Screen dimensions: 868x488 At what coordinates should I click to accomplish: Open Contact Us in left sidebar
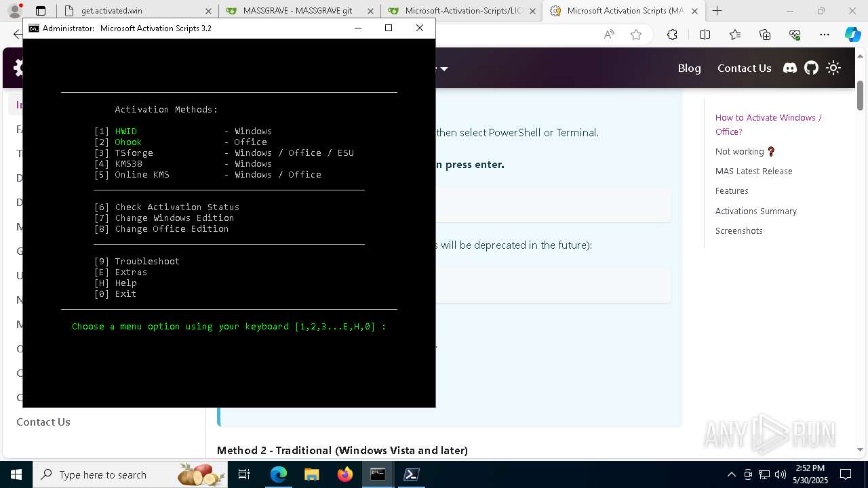[43, 422]
